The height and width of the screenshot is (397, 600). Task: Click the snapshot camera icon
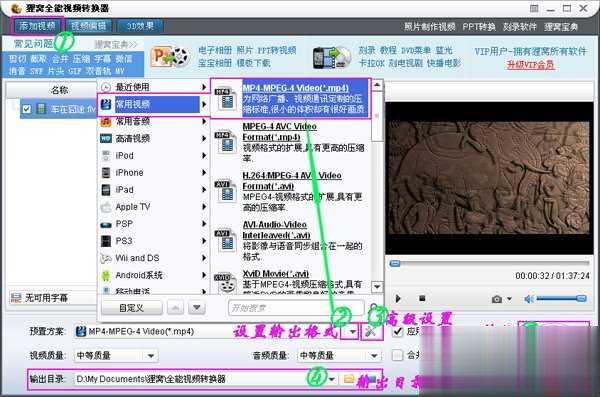pyautogui.click(x=497, y=299)
